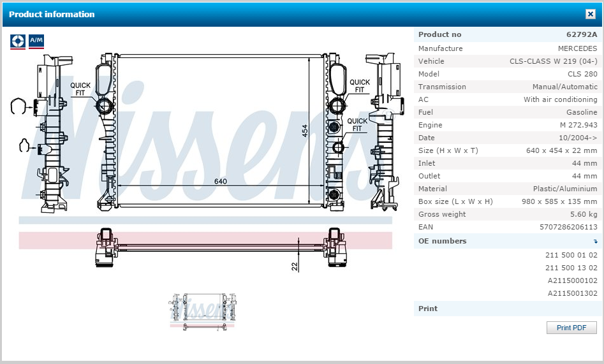Select OE number 211 500 13 02
The width and height of the screenshot is (604, 364).
click(571, 268)
